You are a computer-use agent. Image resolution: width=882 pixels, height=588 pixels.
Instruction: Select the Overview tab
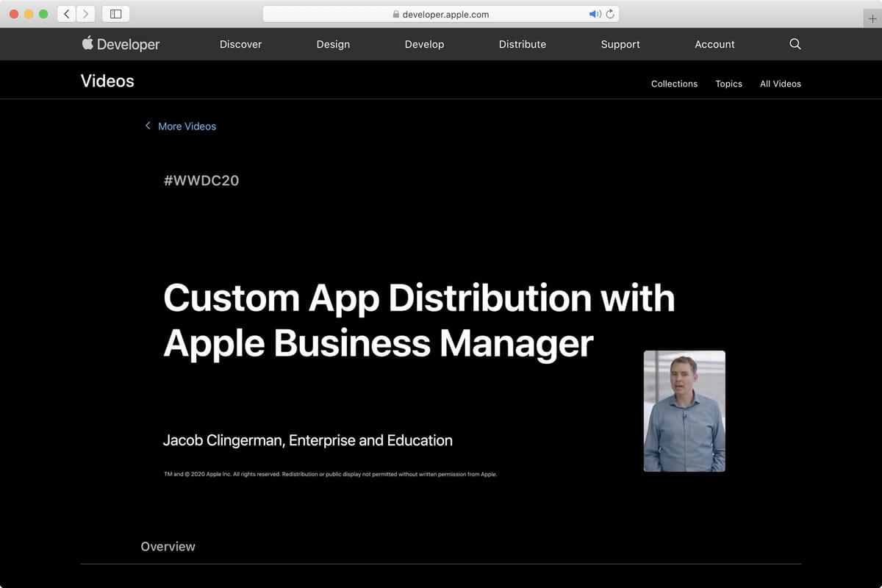click(x=168, y=546)
